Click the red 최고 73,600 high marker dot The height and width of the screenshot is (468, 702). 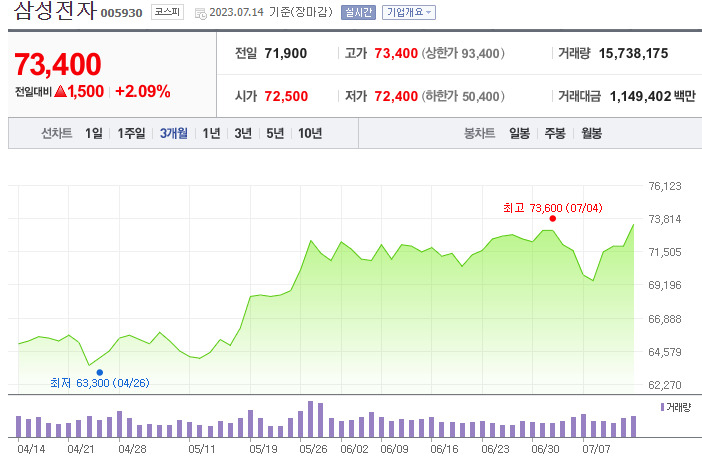pyautogui.click(x=552, y=219)
